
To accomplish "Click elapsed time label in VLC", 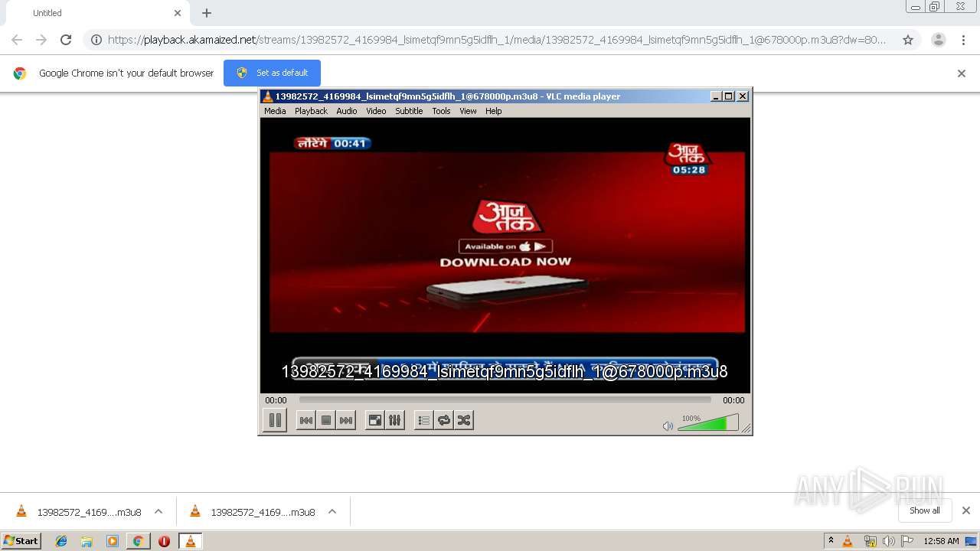I will tap(276, 400).
